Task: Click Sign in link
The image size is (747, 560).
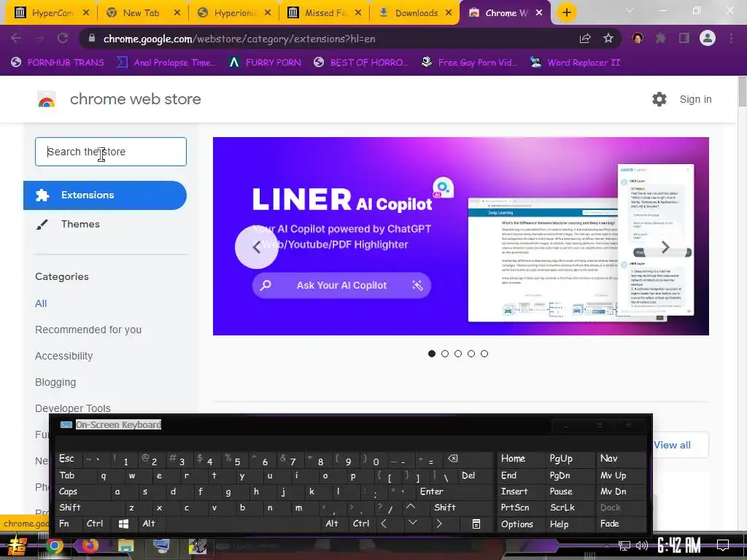Action: (x=695, y=99)
